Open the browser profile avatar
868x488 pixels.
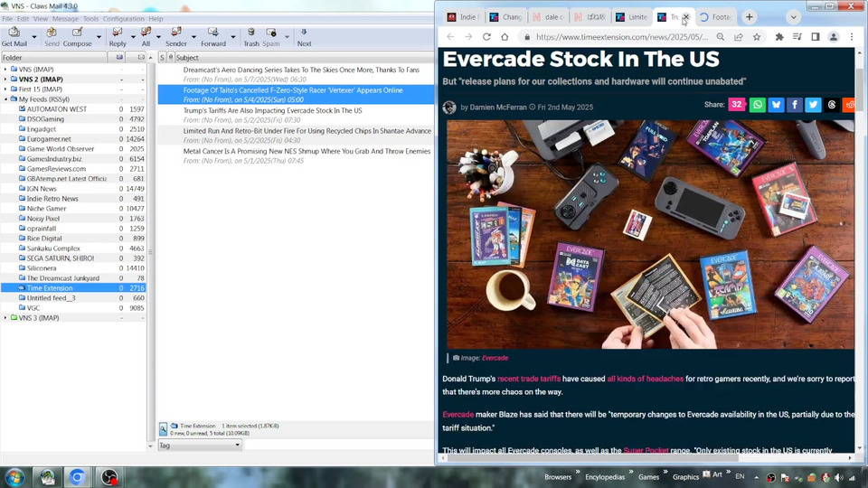pyautogui.click(x=833, y=36)
